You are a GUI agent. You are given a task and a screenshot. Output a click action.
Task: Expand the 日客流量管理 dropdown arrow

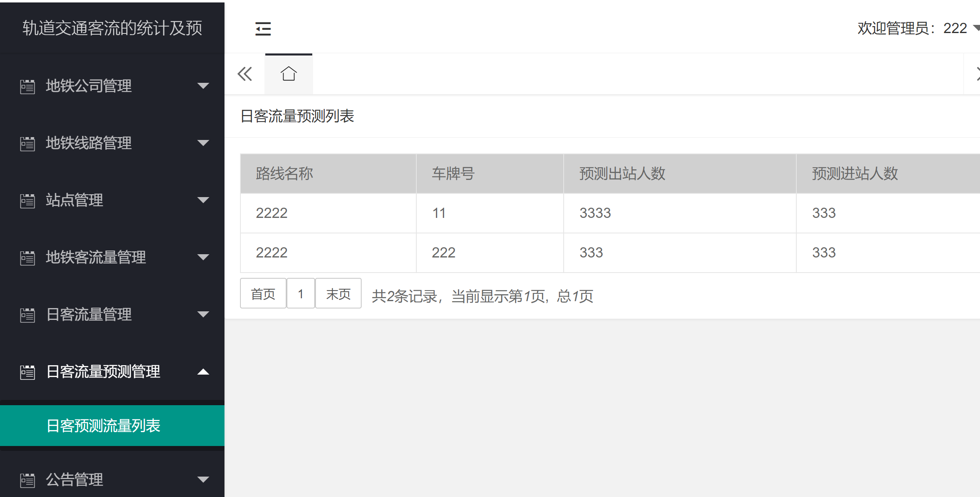(x=203, y=314)
